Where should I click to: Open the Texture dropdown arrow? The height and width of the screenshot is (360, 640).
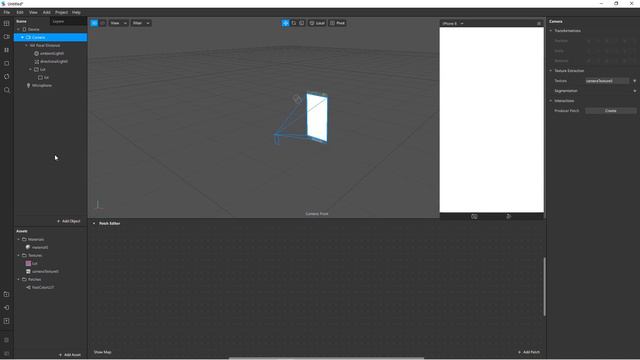click(x=634, y=81)
